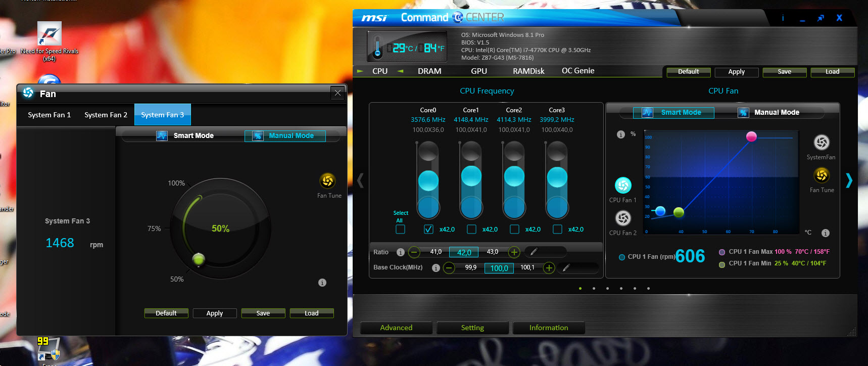This screenshot has height=366, width=868.
Task: Click Default in Fan window
Action: (x=166, y=313)
